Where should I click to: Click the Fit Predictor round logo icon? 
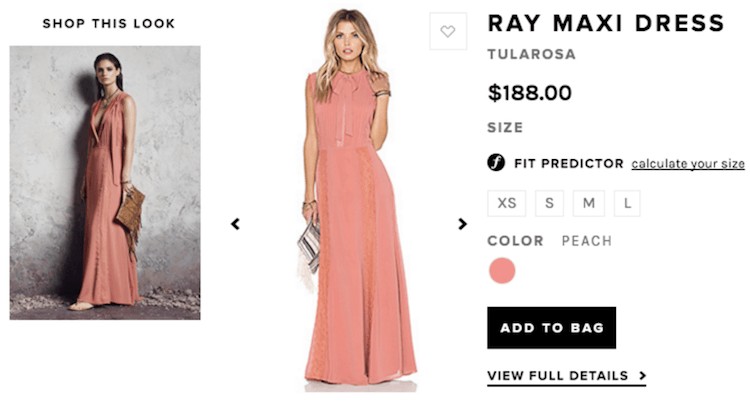[x=496, y=163]
